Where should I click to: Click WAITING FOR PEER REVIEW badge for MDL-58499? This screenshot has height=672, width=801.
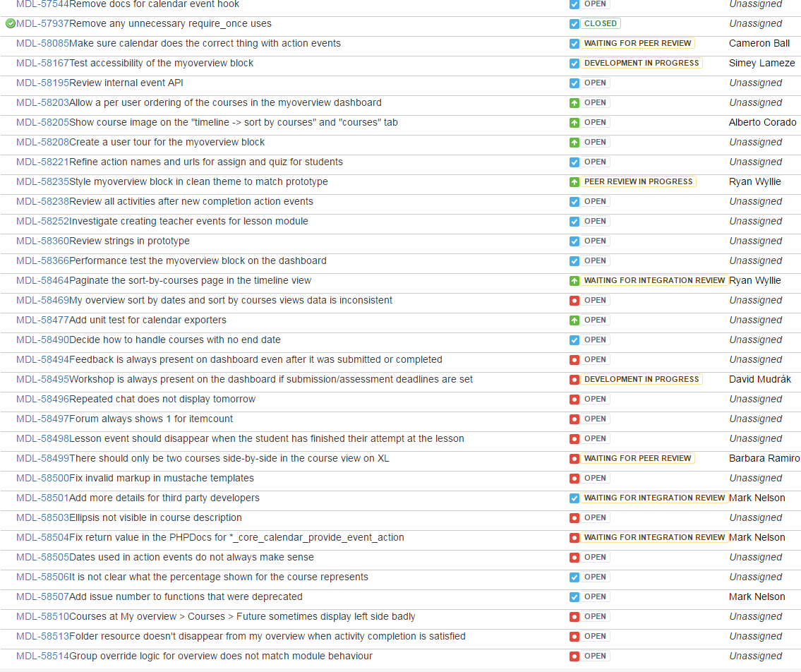[637, 458]
